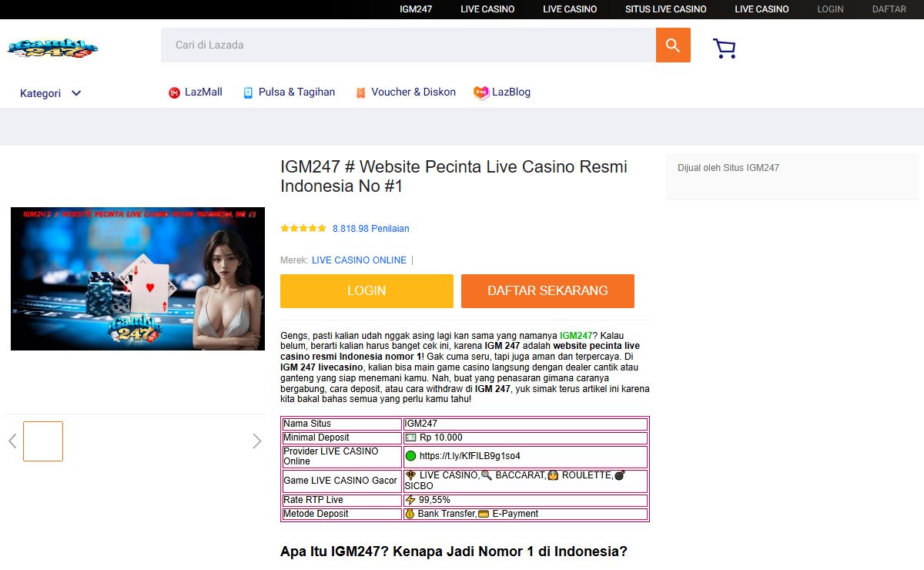Open first LIVE CASINO top menu item
Image resolution: width=924 pixels, height=570 pixels.
coord(487,9)
